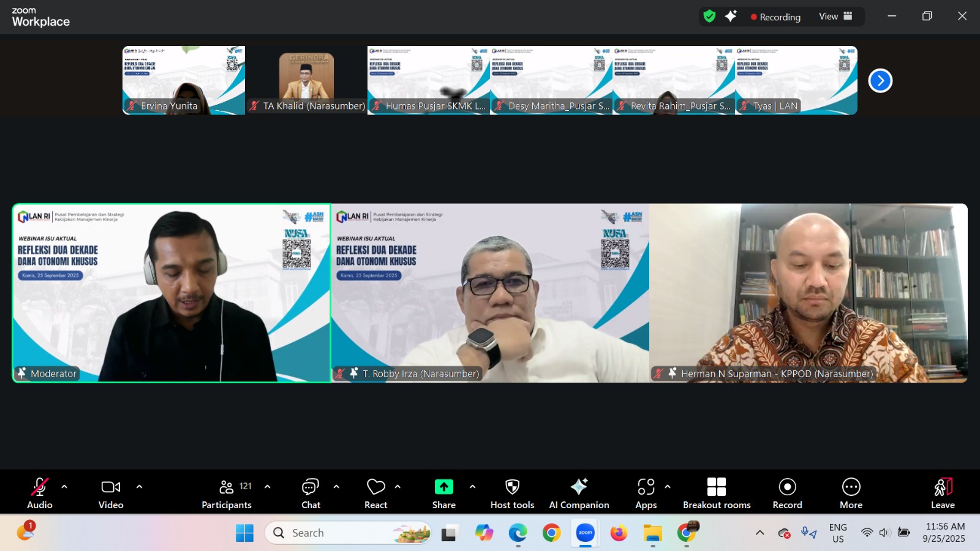Toggle the Video camera button
The height and width of the screenshot is (551, 980).
click(111, 493)
